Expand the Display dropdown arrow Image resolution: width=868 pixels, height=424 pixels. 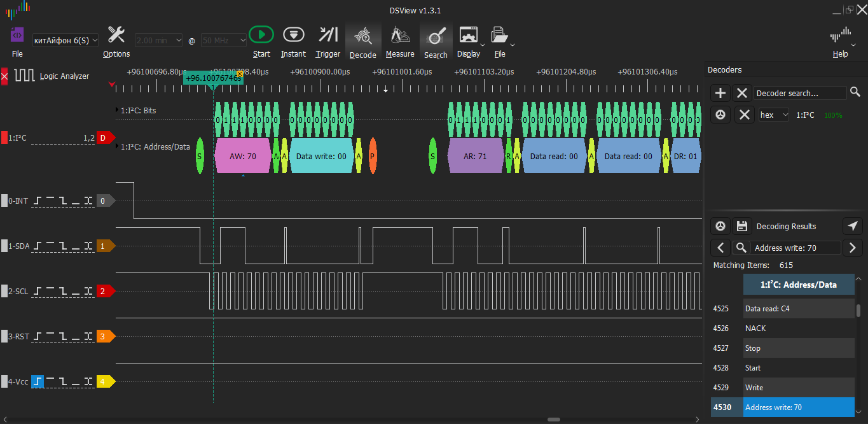pyautogui.click(x=483, y=45)
